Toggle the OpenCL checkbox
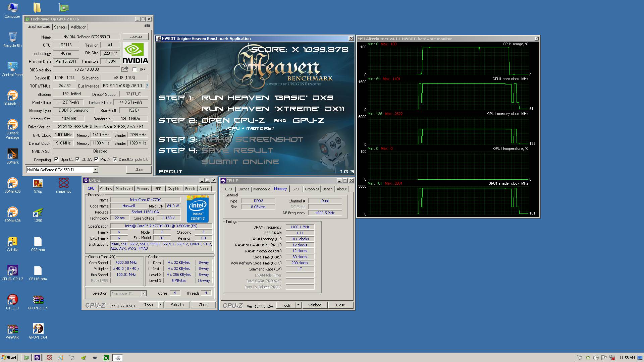The width and height of the screenshot is (644, 362). [x=56, y=159]
